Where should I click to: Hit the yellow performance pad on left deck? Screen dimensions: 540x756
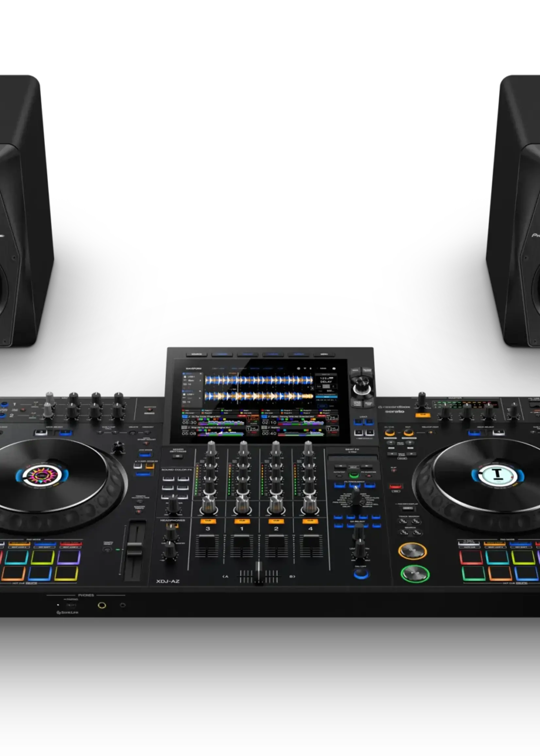pyautogui.click(x=66, y=574)
